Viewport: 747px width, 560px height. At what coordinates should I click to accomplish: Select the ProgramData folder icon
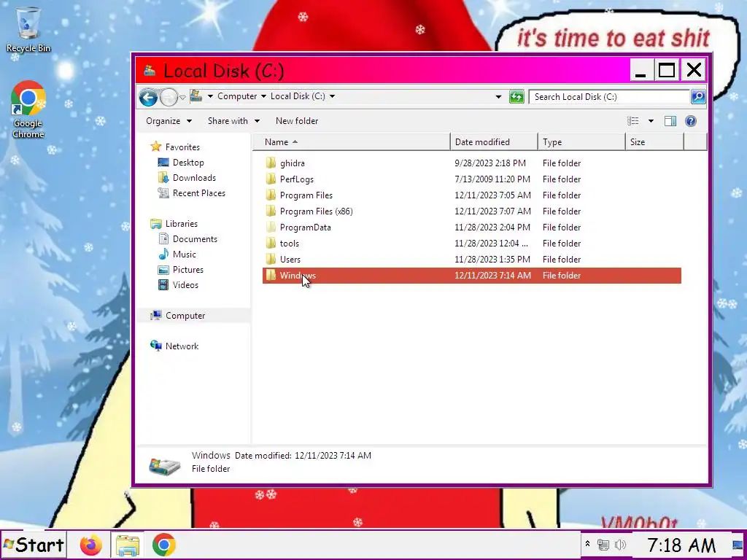click(x=271, y=227)
